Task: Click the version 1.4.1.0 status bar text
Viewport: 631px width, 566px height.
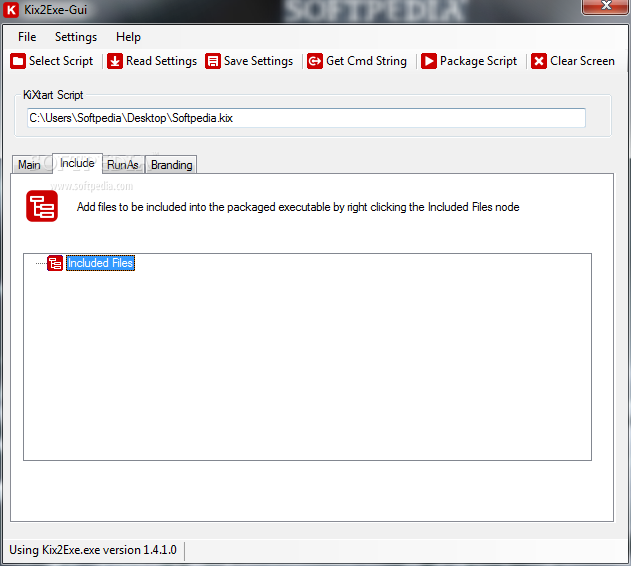Action: (x=93, y=550)
